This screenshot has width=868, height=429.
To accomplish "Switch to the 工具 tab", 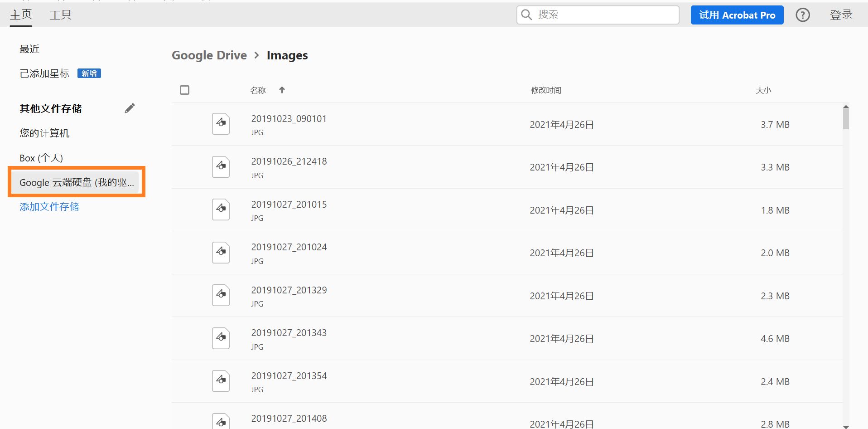I will point(61,15).
